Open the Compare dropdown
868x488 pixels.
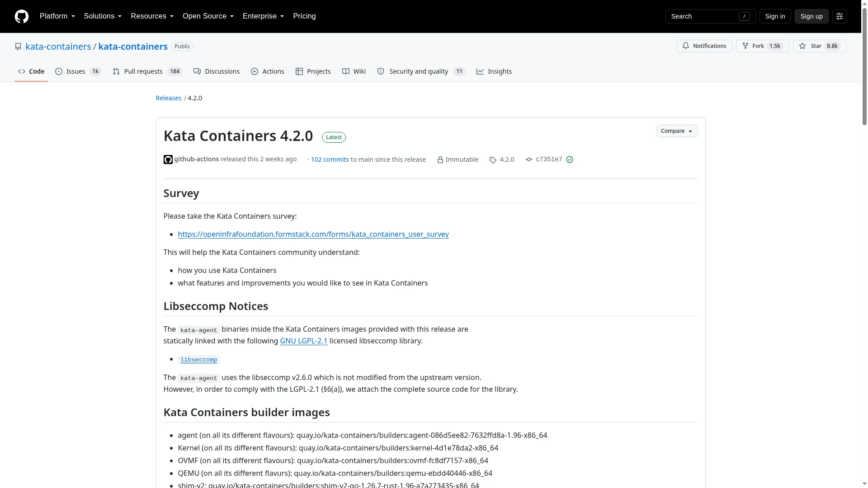[677, 131]
